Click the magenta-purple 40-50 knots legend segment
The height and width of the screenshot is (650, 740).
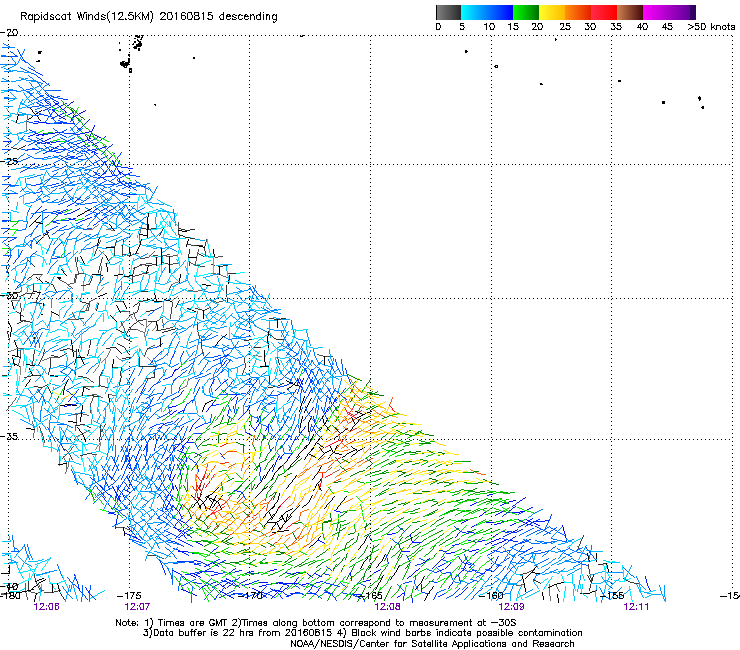[x=669, y=12]
